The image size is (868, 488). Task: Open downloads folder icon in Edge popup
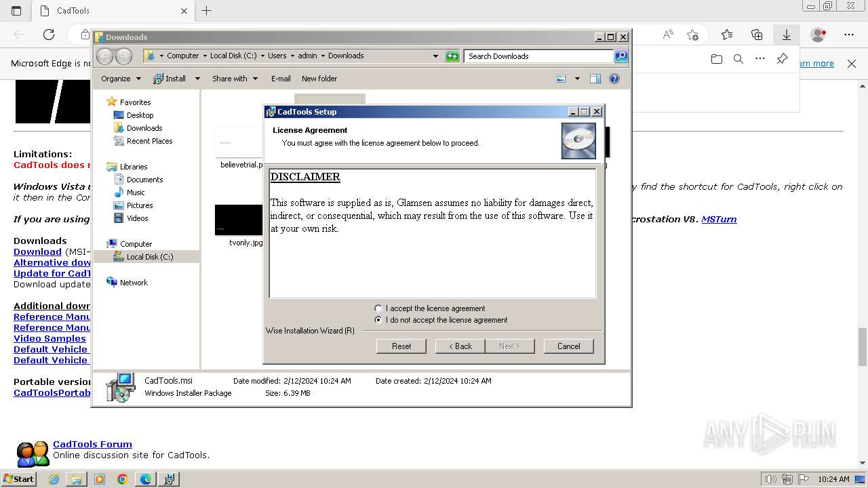click(x=717, y=60)
